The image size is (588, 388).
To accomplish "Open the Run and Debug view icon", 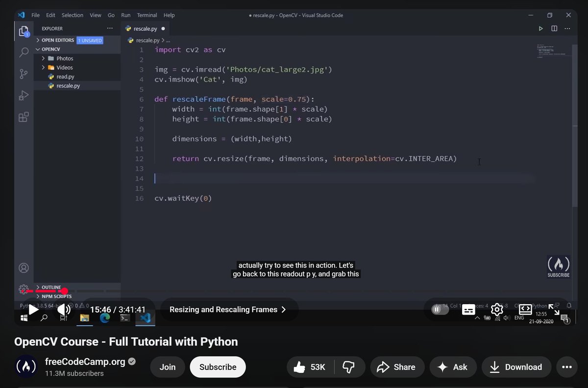I will click(x=24, y=96).
